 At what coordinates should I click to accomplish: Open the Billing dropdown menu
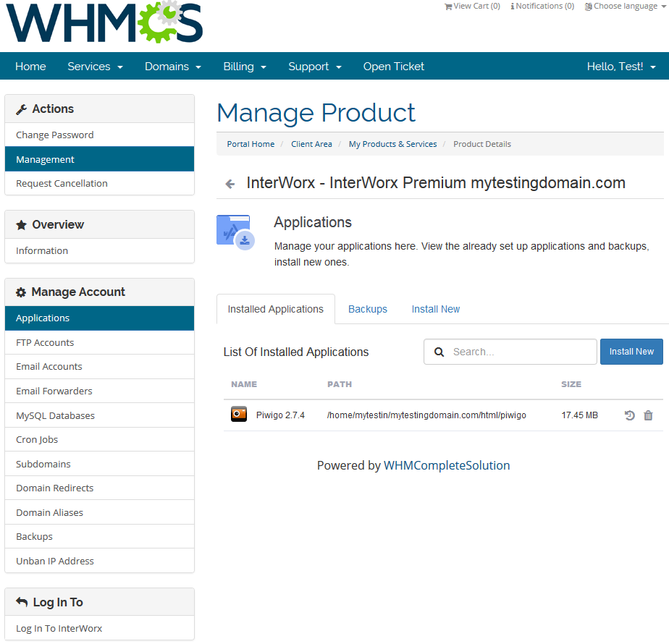(x=245, y=67)
